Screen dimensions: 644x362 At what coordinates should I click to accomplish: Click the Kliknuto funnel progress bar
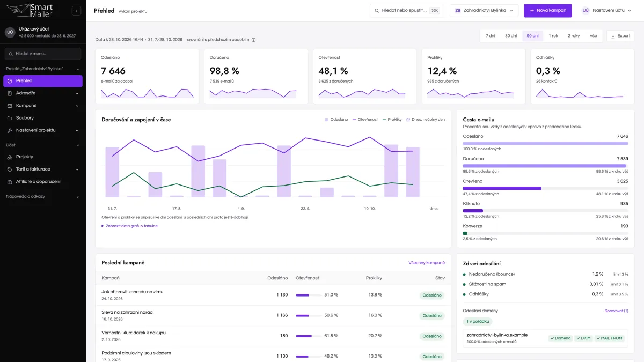pos(545,211)
